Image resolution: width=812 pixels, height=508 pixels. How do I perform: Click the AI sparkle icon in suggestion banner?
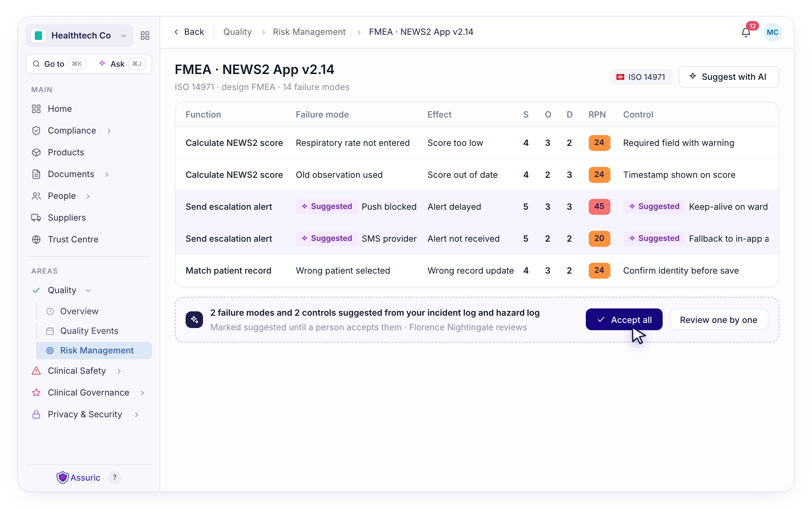pyautogui.click(x=194, y=320)
